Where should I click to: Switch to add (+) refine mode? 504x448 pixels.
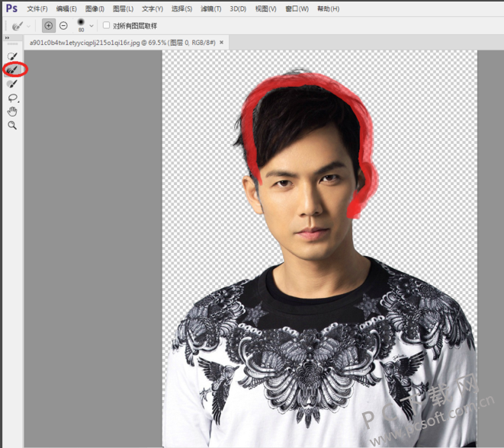pos(49,25)
